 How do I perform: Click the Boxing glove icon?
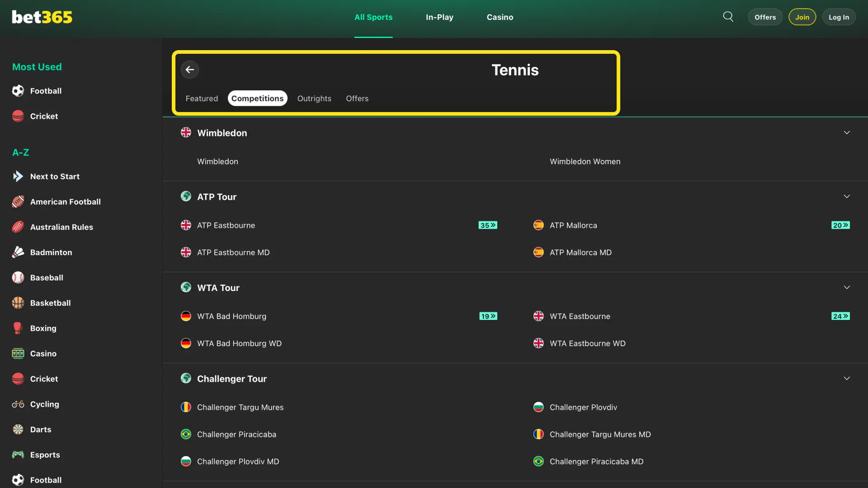[x=18, y=328]
